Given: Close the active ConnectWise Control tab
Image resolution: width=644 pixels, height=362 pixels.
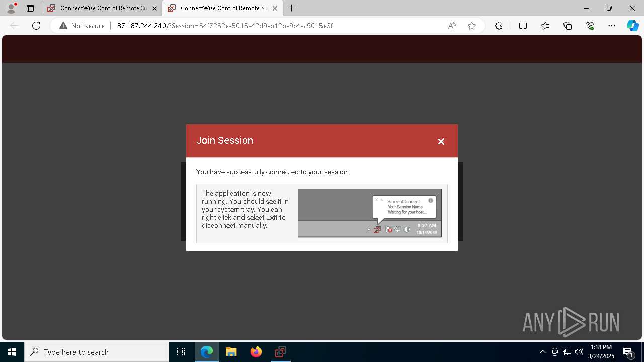Looking at the screenshot, I should (x=275, y=8).
